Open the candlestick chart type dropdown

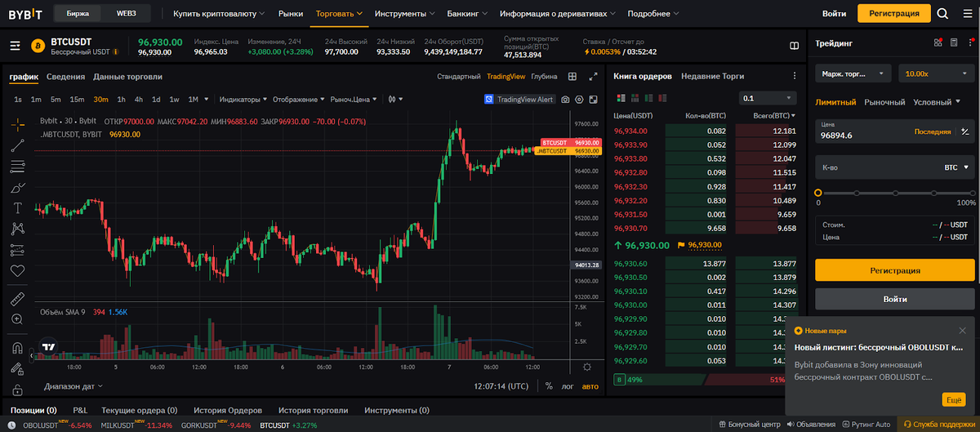click(x=396, y=100)
